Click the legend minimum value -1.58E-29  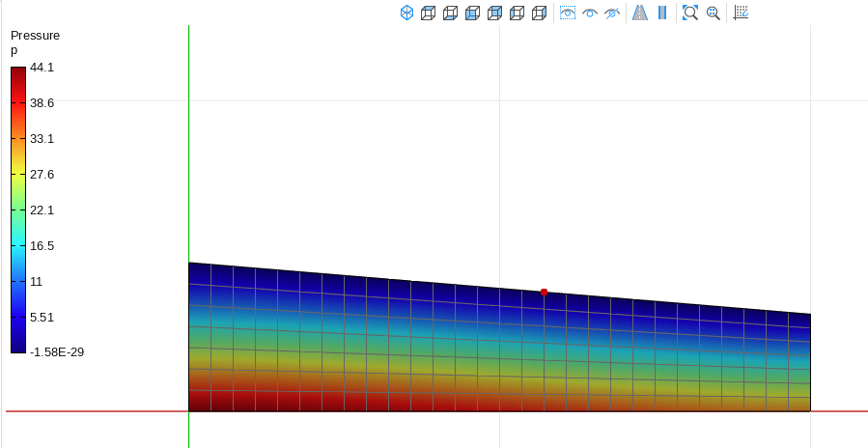tap(57, 352)
